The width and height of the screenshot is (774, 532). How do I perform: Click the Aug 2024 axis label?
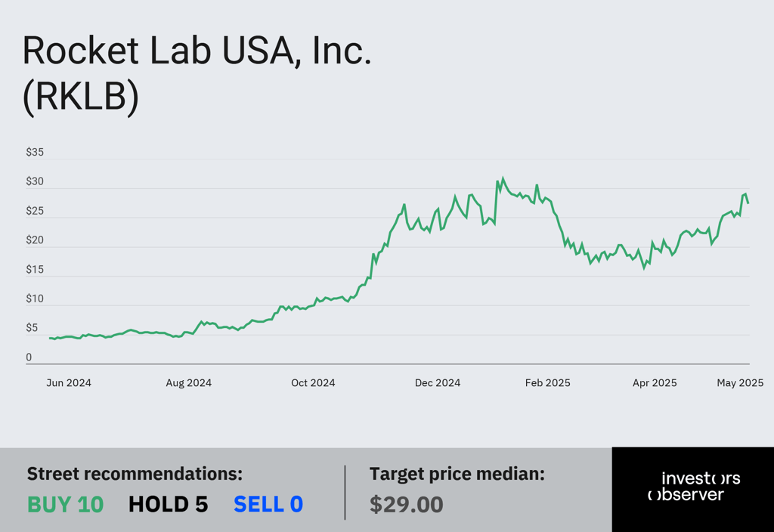(188, 383)
